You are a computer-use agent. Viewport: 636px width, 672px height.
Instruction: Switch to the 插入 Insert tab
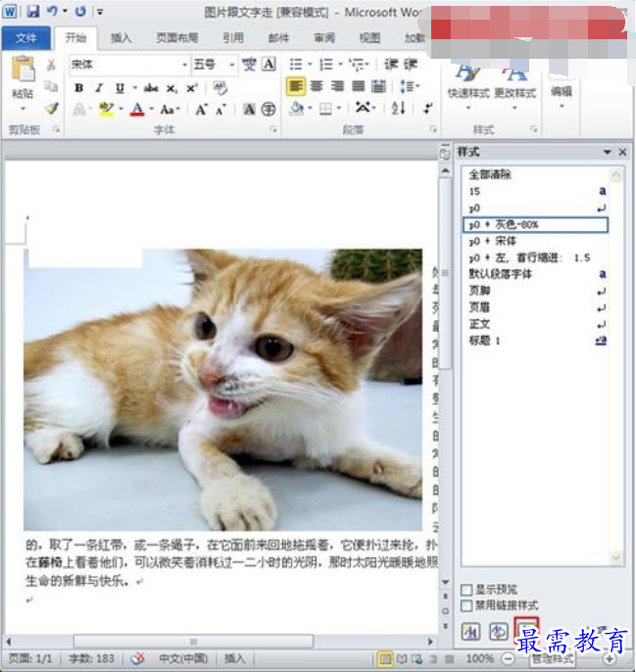[x=121, y=38]
